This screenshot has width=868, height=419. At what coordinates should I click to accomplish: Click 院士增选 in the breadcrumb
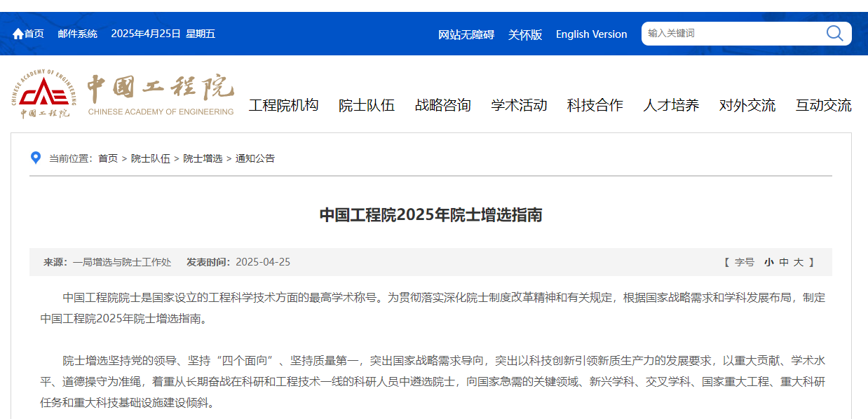(203, 158)
